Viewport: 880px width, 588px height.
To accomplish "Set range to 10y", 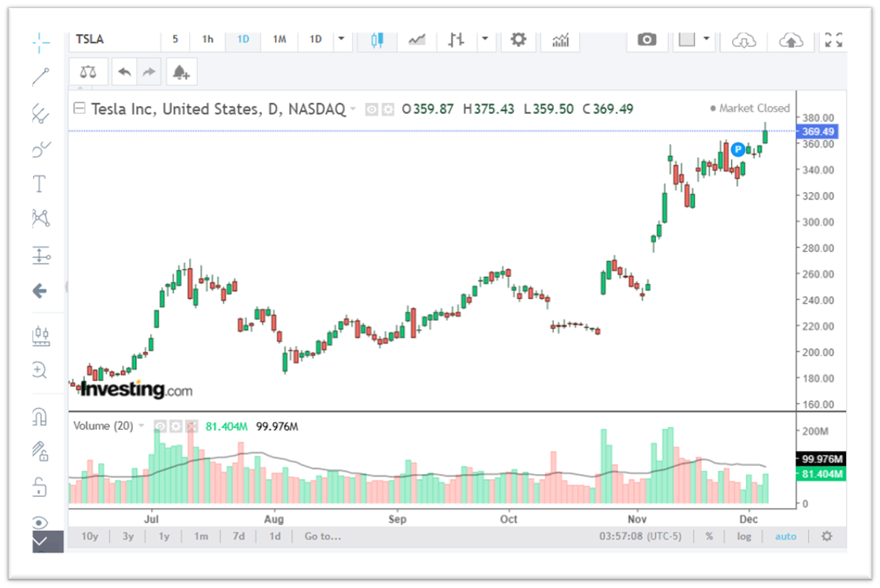I will click(x=89, y=537).
